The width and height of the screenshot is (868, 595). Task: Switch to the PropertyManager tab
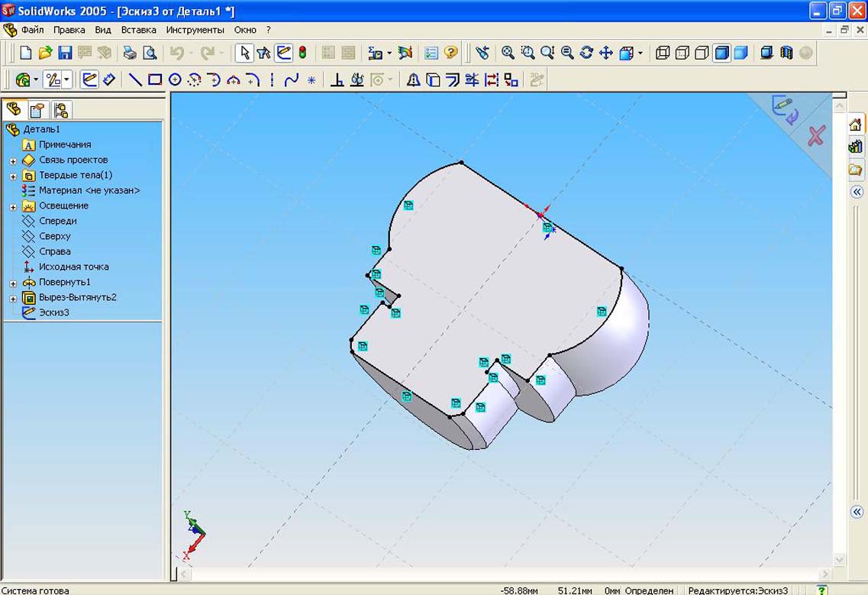click(x=37, y=110)
